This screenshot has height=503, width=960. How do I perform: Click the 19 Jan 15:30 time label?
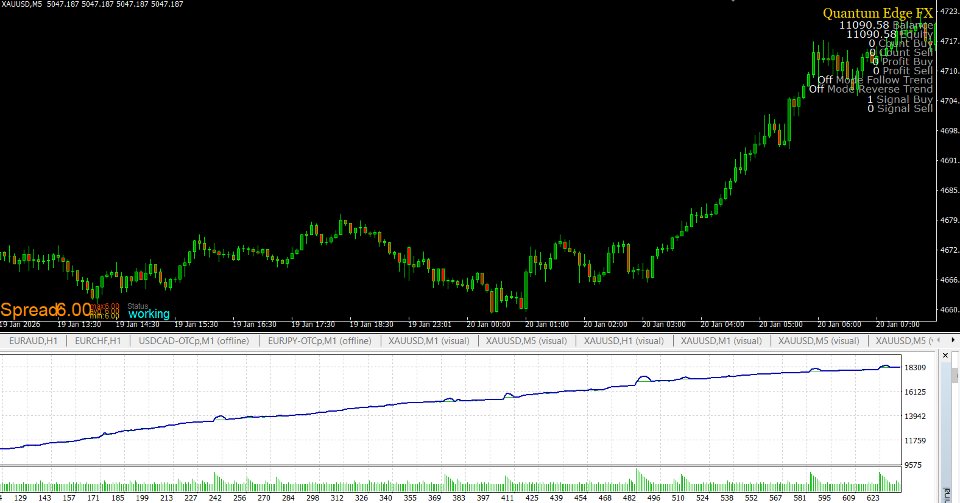click(196, 324)
